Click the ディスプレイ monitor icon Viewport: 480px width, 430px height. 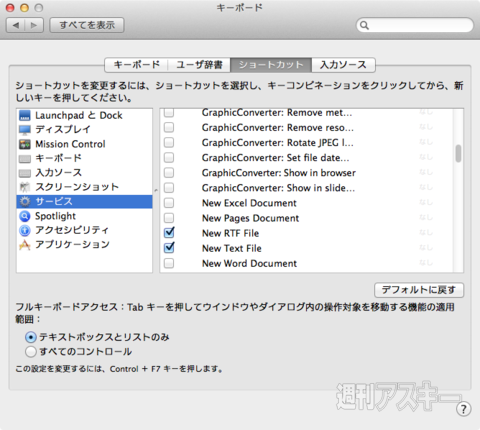[x=25, y=130]
